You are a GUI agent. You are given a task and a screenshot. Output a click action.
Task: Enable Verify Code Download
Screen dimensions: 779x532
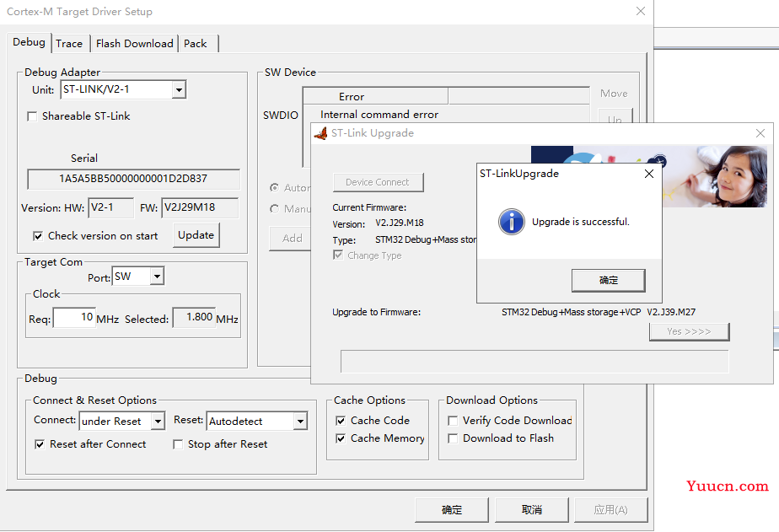coord(453,421)
